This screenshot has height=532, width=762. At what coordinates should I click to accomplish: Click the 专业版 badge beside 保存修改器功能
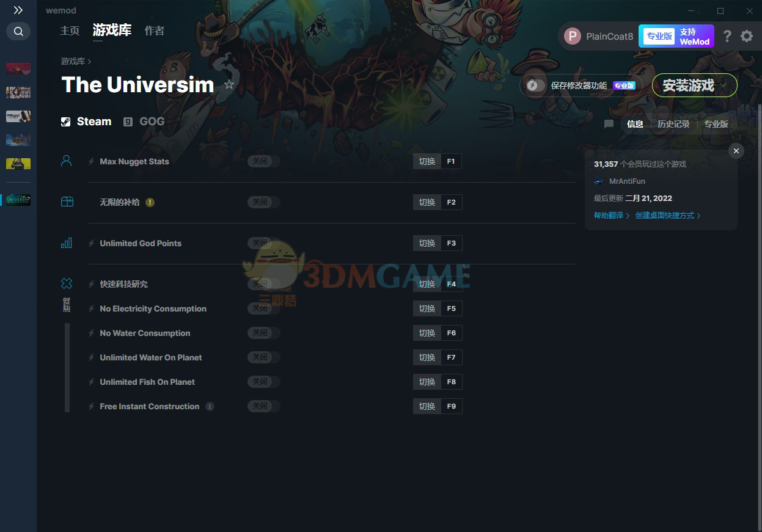[x=624, y=86]
